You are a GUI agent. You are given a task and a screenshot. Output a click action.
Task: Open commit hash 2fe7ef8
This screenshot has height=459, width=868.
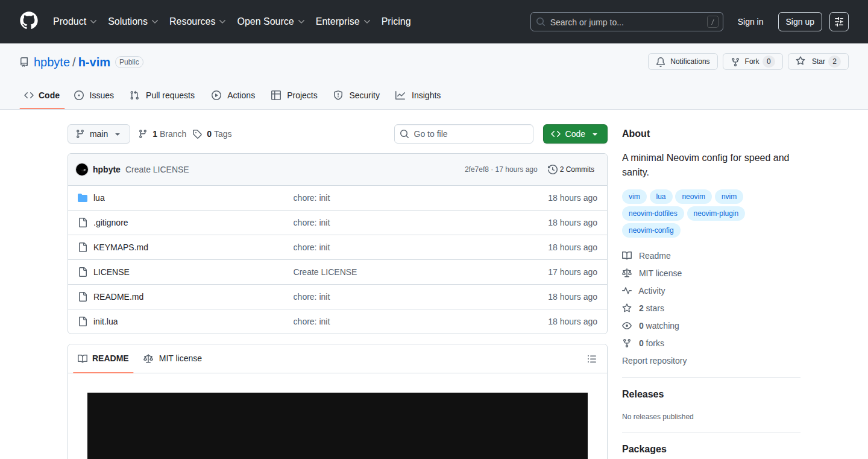[477, 169]
